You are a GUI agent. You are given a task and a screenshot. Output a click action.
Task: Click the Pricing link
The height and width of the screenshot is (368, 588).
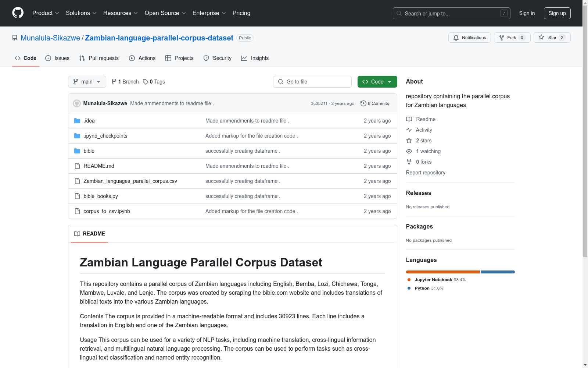click(x=241, y=13)
